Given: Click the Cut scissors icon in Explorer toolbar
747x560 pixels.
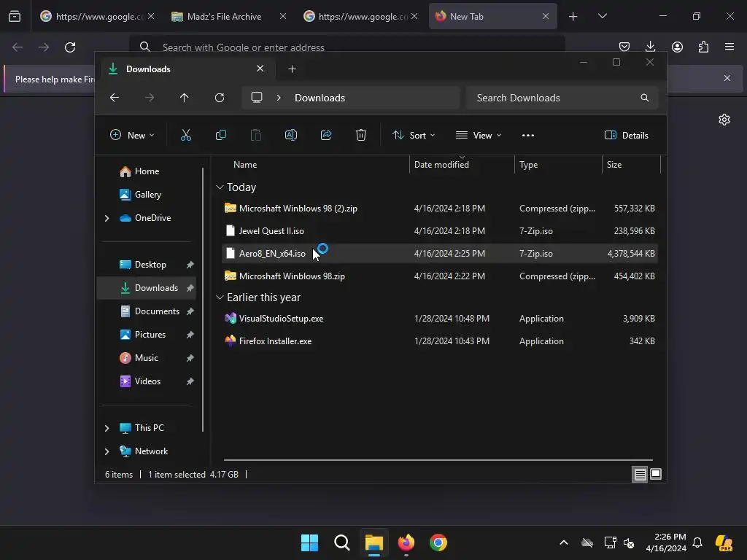Looking at the screenshot, I should click(186, 135).
